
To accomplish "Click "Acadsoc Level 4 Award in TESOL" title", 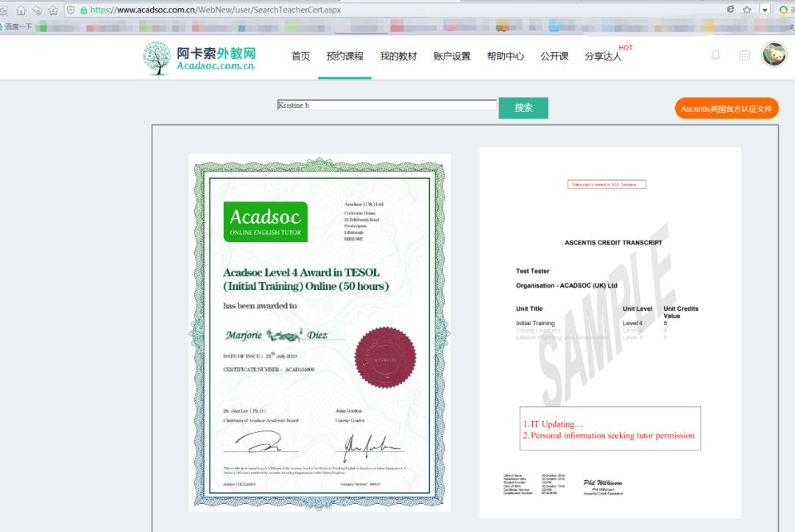I will [x=301, y=272].
